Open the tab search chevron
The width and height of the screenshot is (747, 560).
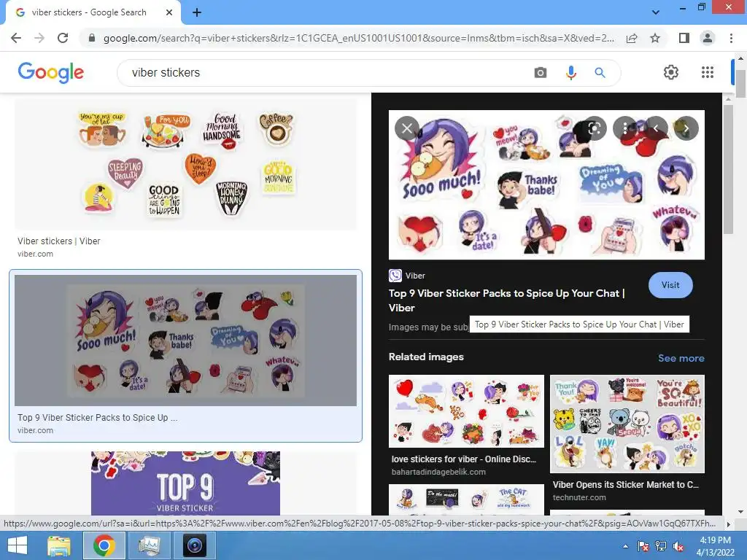pos(656,12)
